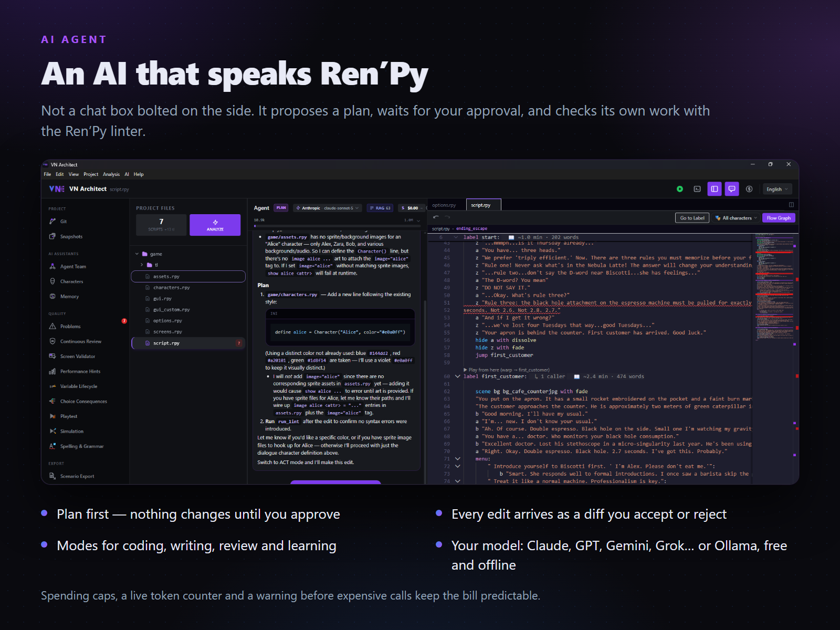The width and height of the screenshot is (840, 630).
Task: Click the VNE logo icon
Action: [56, 189]
